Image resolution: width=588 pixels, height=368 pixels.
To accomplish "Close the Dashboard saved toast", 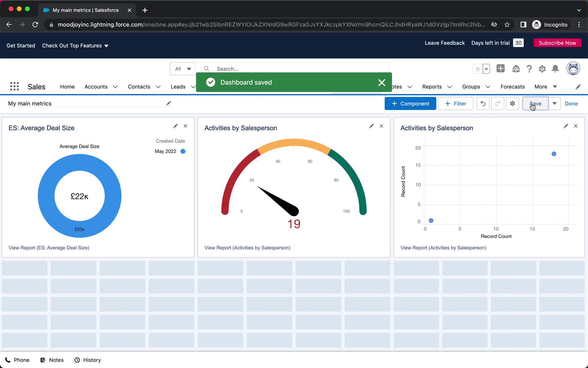I will (382, 82).
